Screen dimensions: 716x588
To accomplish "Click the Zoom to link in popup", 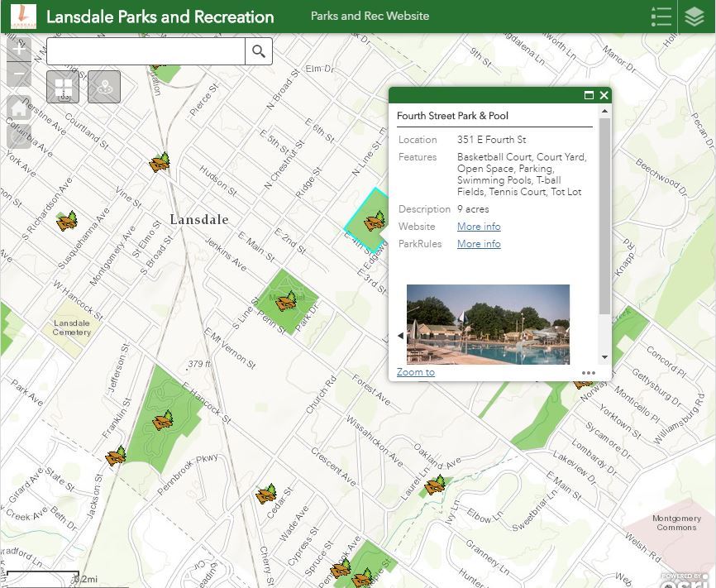I will pyautogui.click(x=416, y=372).
